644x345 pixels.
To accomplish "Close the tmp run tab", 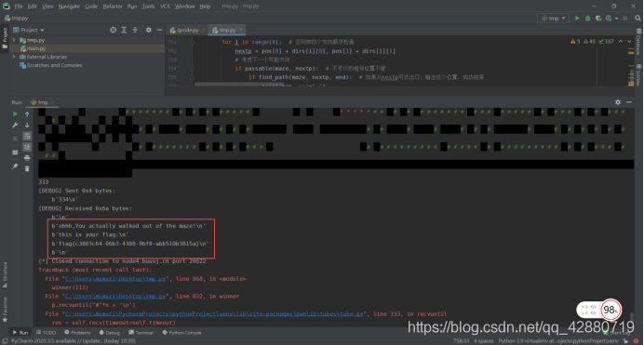I will (52, 102).
